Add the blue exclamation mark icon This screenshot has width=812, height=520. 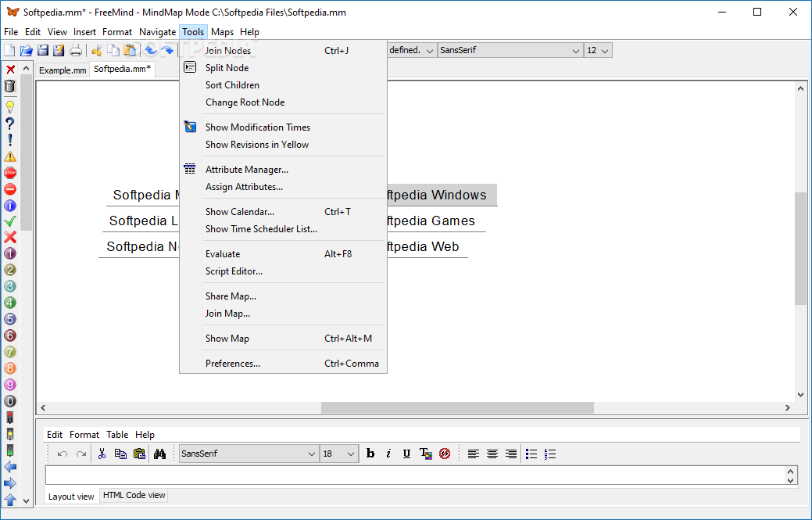click(10, 140)
